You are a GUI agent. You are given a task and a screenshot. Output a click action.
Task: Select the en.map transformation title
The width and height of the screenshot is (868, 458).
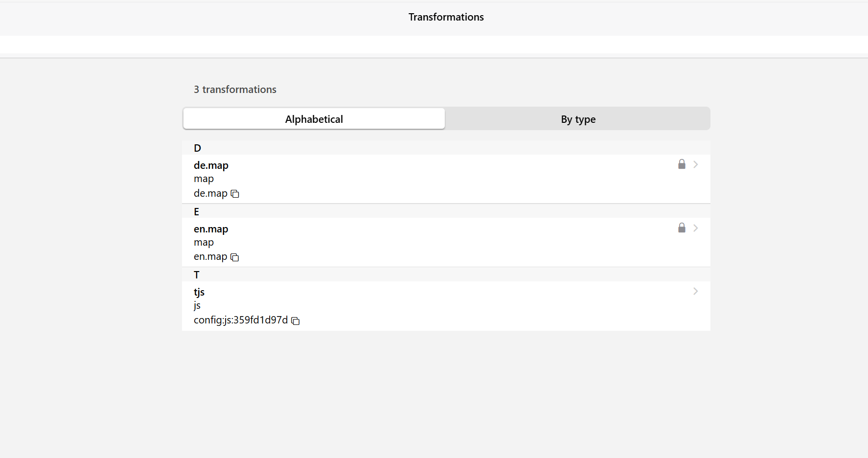point(211,229)
